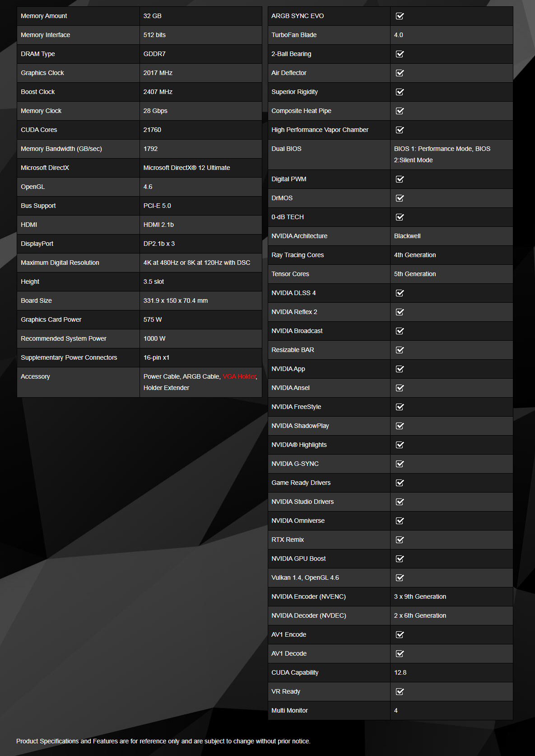Select the Memory Amount row label
The height and width of the screenshot is (756, 535).
tap(44, 16)
